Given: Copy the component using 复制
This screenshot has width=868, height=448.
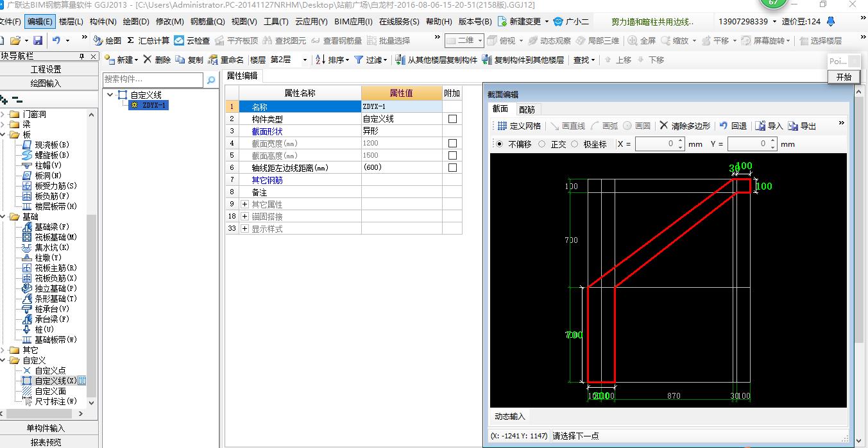Looking at the screenshot, I should tap(189, 60).
